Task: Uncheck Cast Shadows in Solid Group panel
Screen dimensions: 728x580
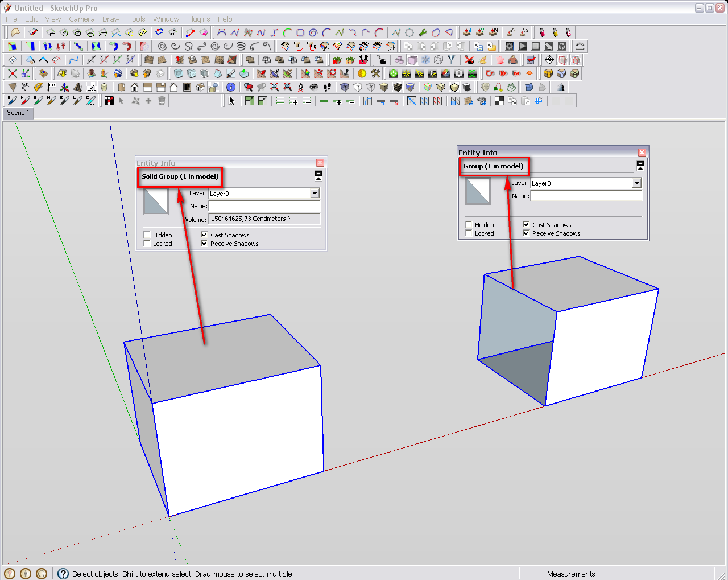Action: [x=204, y=235]
